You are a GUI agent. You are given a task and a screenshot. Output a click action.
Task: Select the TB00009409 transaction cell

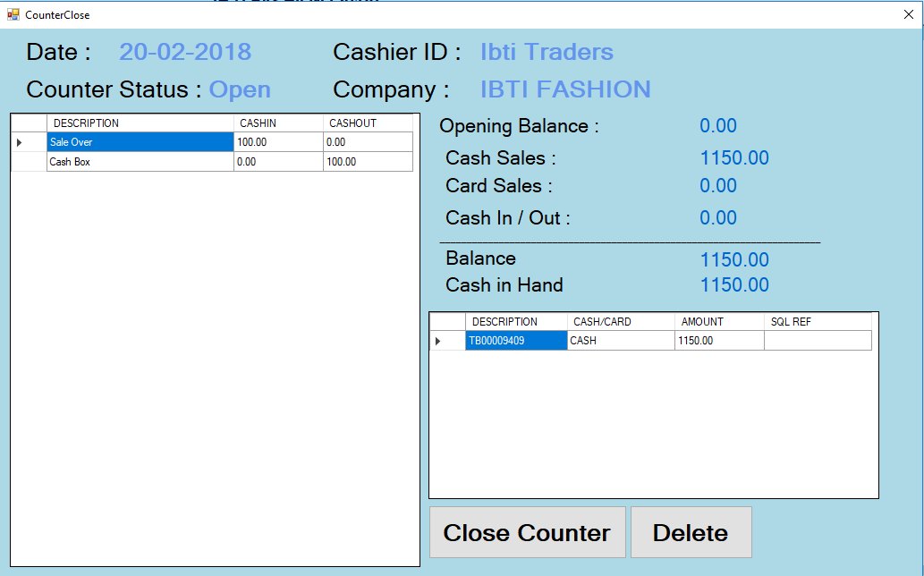(x=516, y=341)
